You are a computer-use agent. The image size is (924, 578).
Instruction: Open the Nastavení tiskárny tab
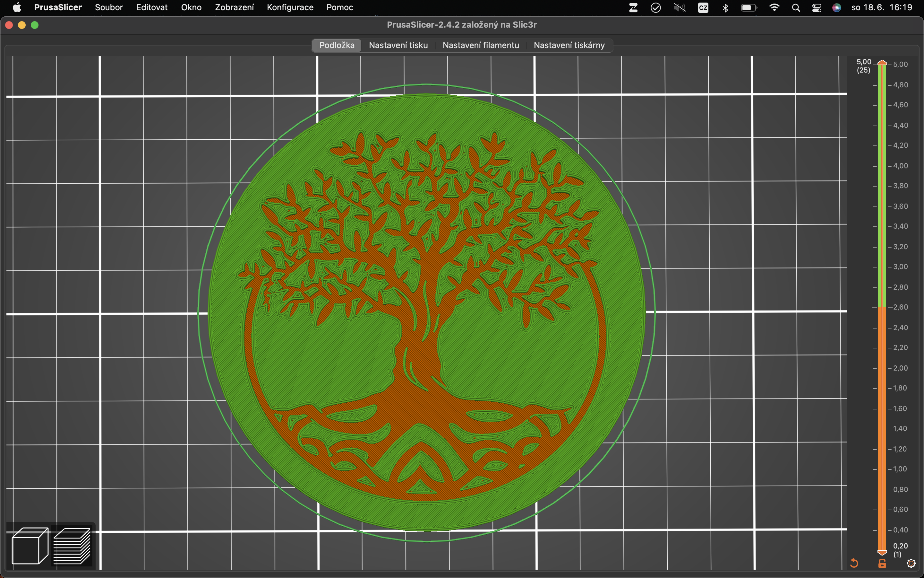point(569,45)
